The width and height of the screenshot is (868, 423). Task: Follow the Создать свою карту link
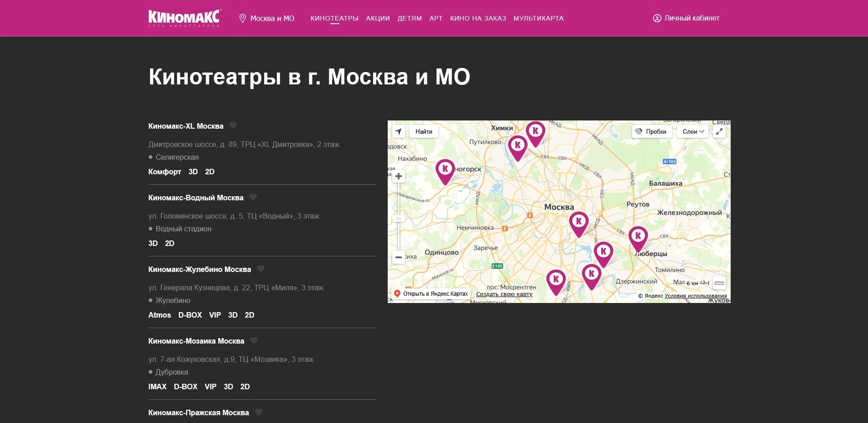(504, 294)
